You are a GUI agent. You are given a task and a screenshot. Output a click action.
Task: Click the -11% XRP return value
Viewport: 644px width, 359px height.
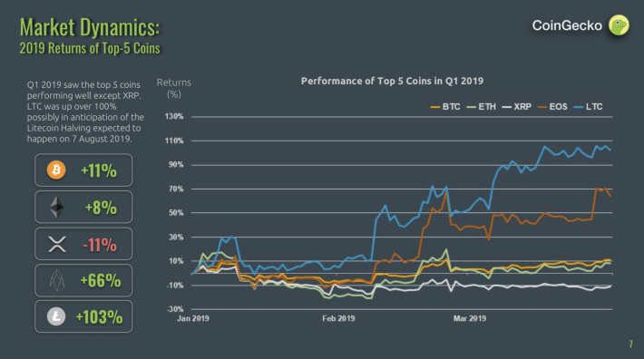click(100, 245)
